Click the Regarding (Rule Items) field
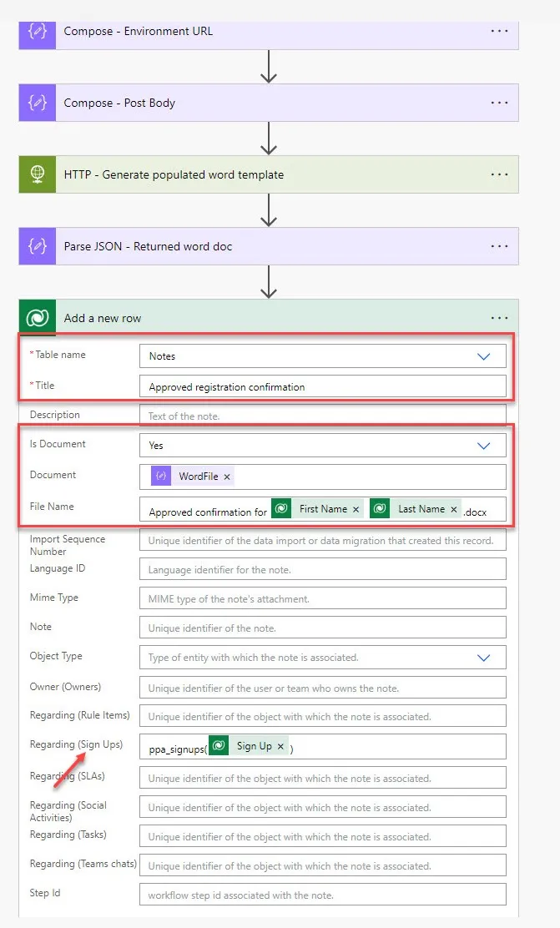The width and height of the screenshot is (560, 928). 323,716
